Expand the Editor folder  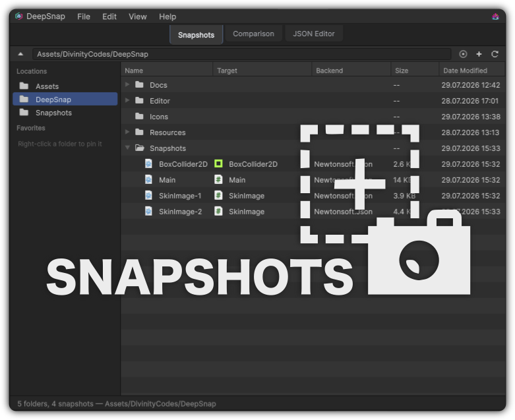(127, 100)
